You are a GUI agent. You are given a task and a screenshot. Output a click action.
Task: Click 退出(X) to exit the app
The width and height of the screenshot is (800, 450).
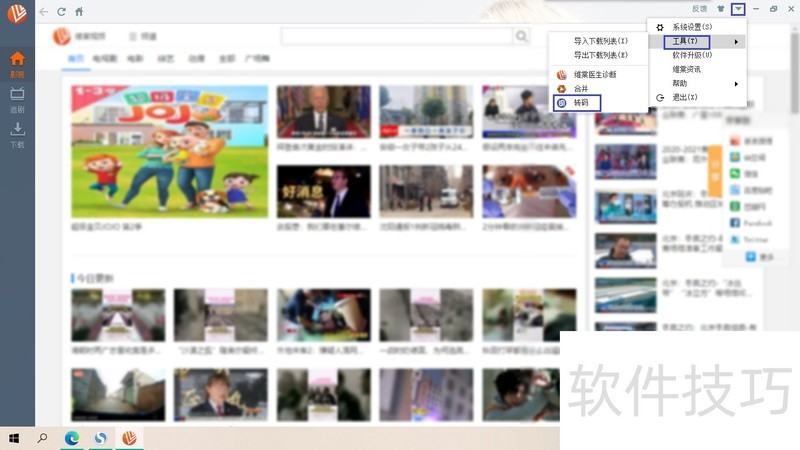[x=685, y=97]
